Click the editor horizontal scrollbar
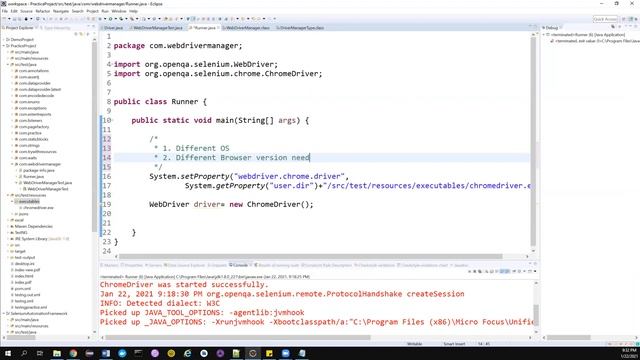The image size is (640, 360). (311, 256)
